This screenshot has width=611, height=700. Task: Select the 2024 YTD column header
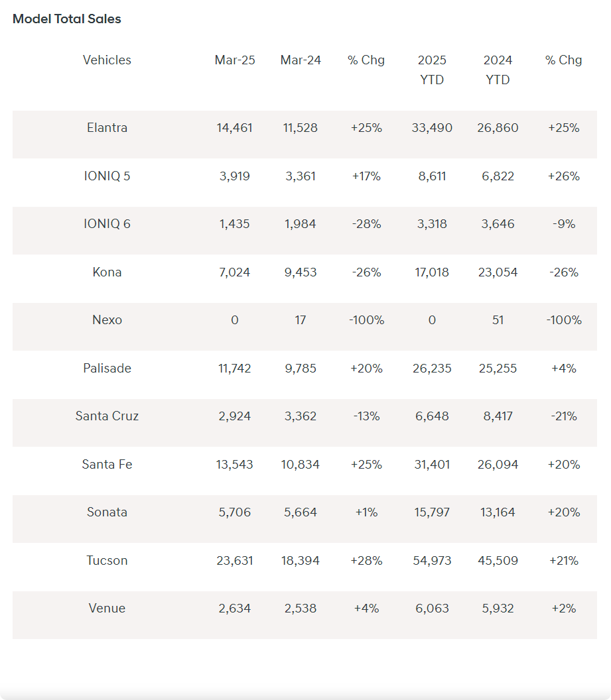(x=498, y=70)
